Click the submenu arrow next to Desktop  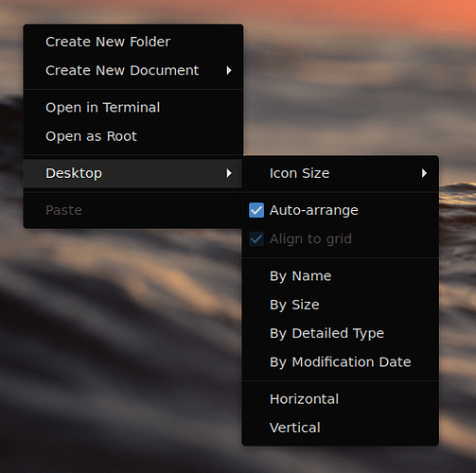coord(229,173)
